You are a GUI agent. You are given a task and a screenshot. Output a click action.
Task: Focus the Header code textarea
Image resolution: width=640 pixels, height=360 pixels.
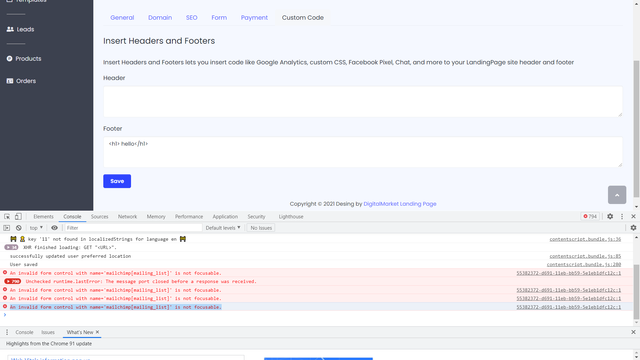pyautogui.click(x=363, y=102)
